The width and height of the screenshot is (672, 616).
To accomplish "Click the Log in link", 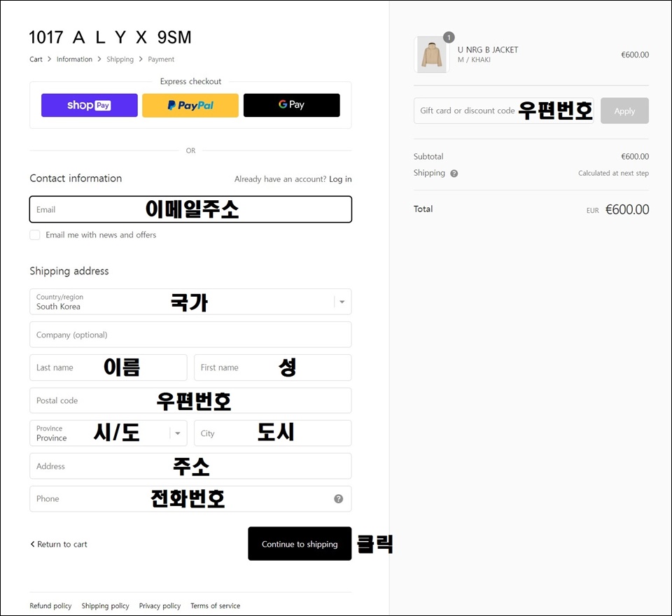I will coord(340,179).
